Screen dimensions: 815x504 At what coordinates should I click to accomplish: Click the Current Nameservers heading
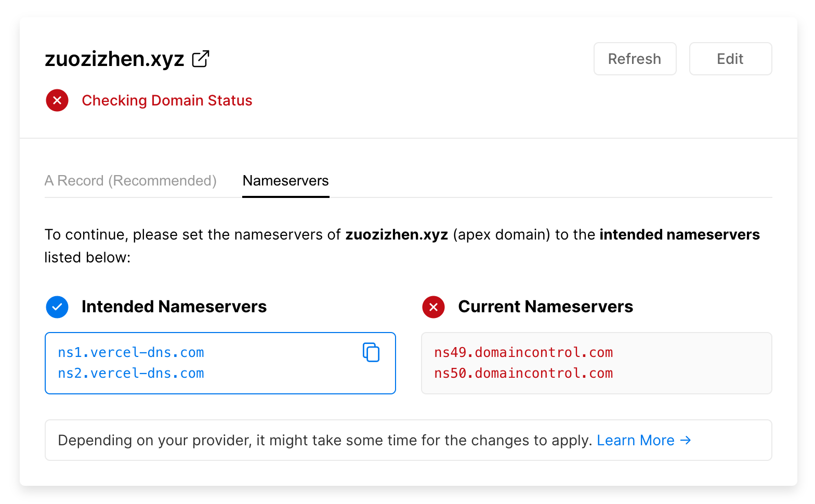point(545,307)
